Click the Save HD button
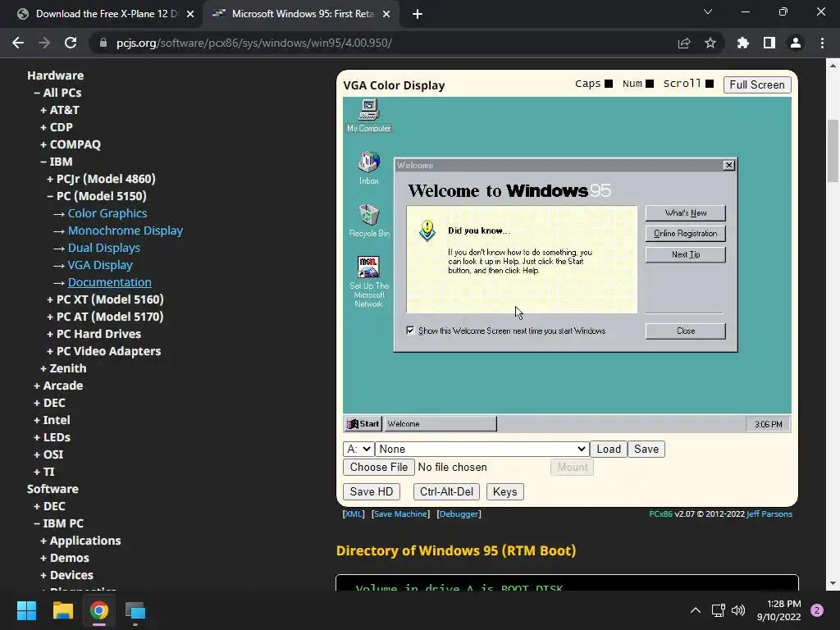This screenshot has height=630, width=840. pos(372,491)
